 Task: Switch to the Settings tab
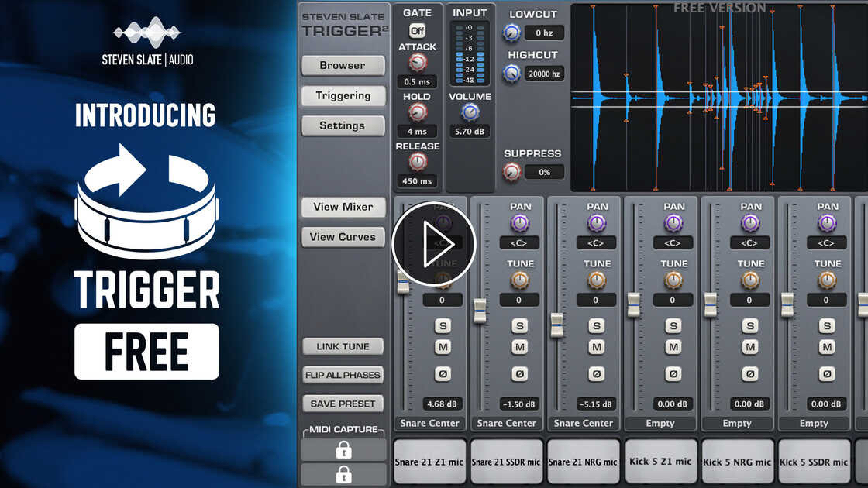[343, 125]
